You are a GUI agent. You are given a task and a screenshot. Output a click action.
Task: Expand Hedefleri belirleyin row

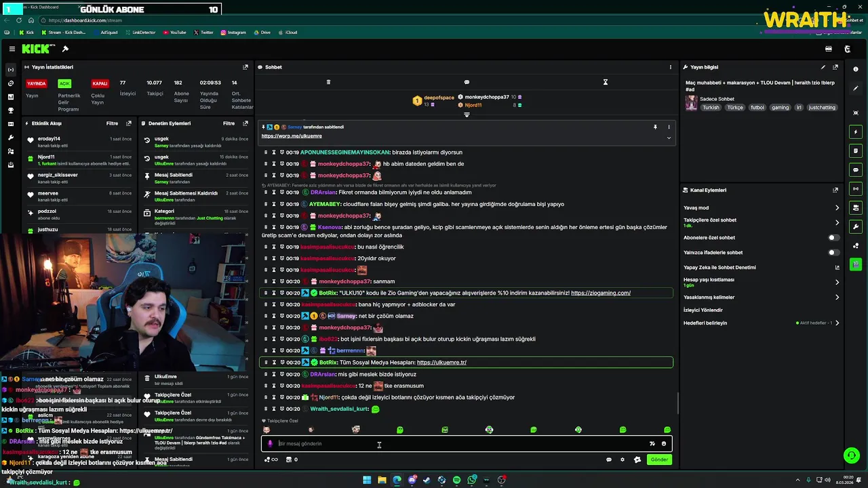[837, 323]
